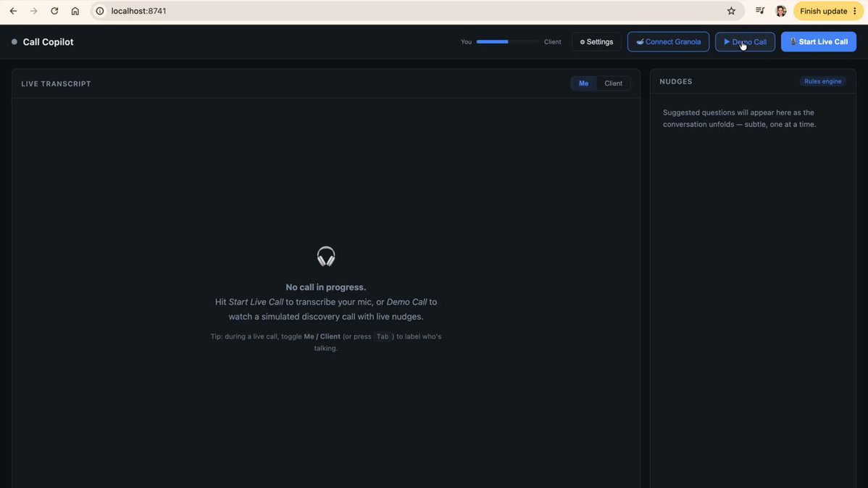Image resolution: width=868 pixels, height=488 pixels.
Task: Open the browser profile avatar
Action: click(781, 11)
